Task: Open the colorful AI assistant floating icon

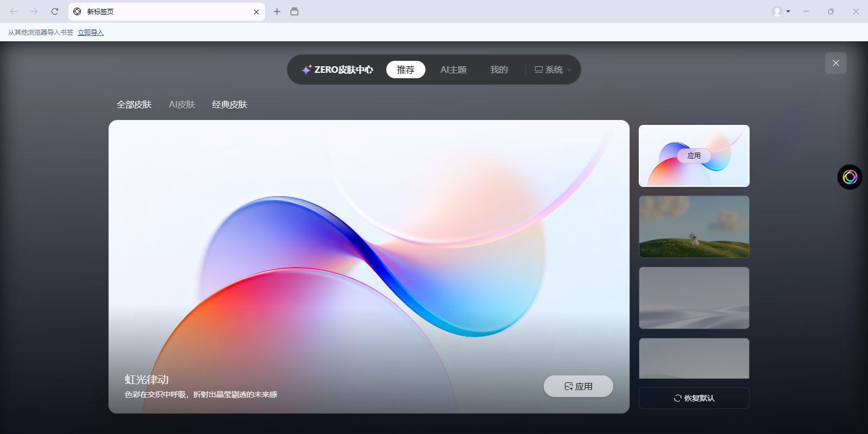Action: (x=850, y=177)
